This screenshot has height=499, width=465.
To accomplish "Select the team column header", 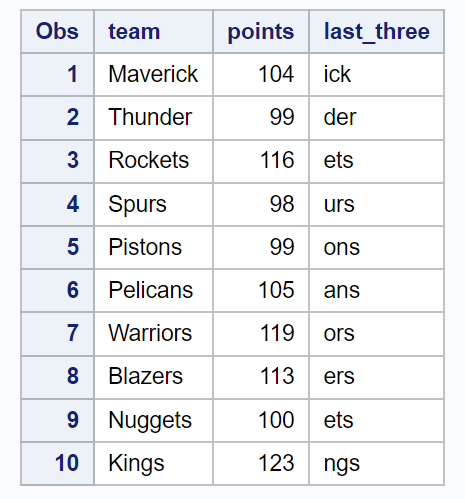I will [x=154, y=32].
